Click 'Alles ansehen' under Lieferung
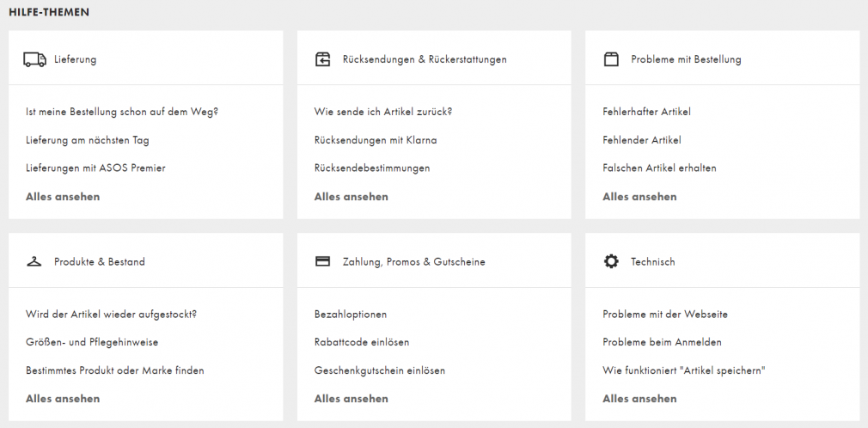The image size is (868, 428). [63, 197]
